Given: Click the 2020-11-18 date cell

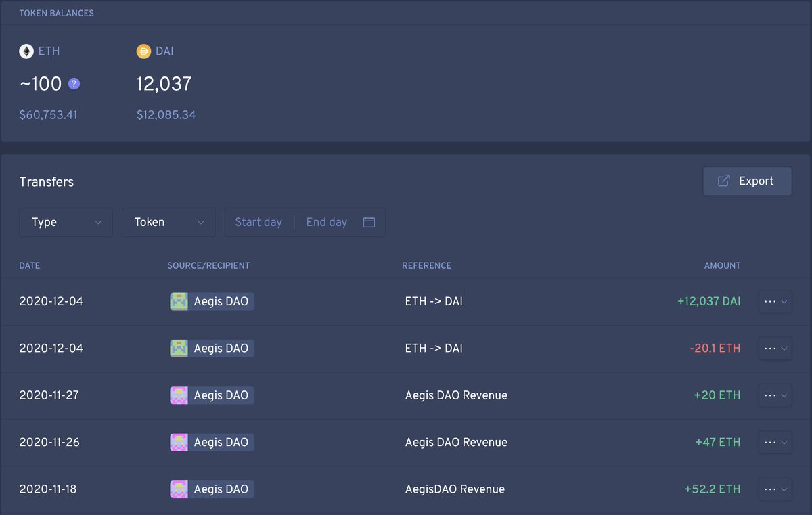Looking at the screenshot, I should click(48, 489).
